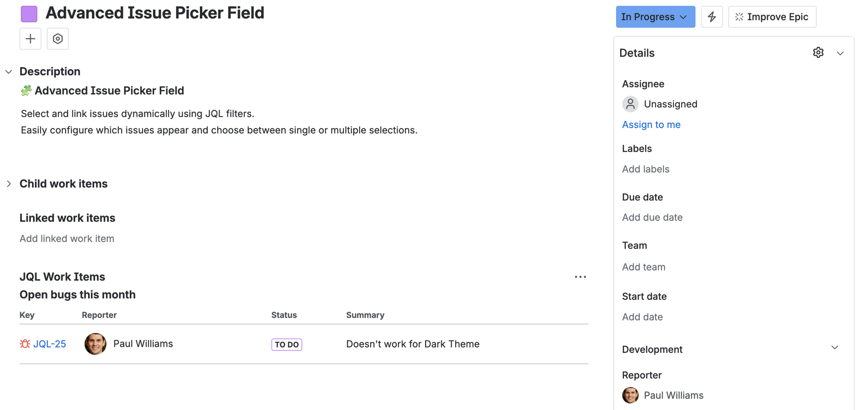Click the plus add-content button

31,39
